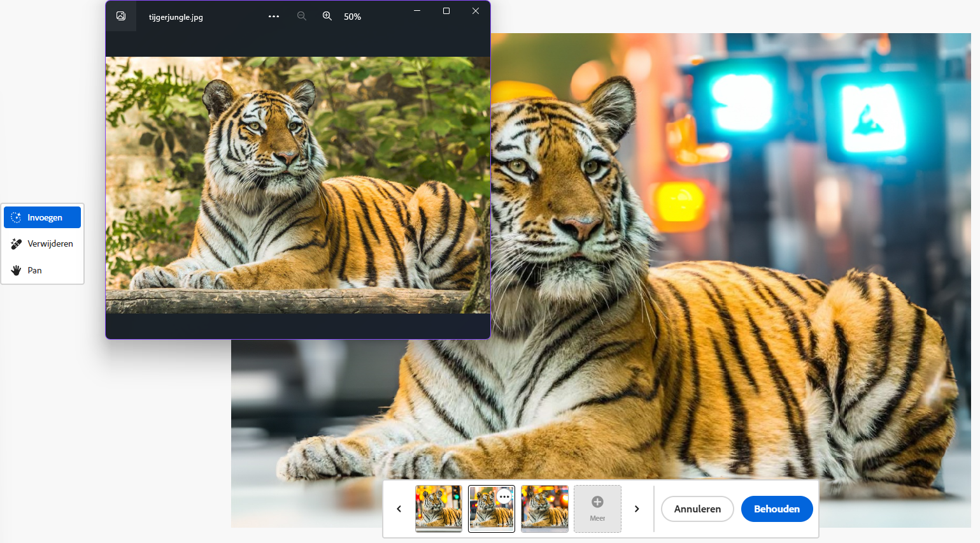This screenshot has width=980, height=543.
Task: Go to previous variations with left chevron
Action: coord(399,509)
